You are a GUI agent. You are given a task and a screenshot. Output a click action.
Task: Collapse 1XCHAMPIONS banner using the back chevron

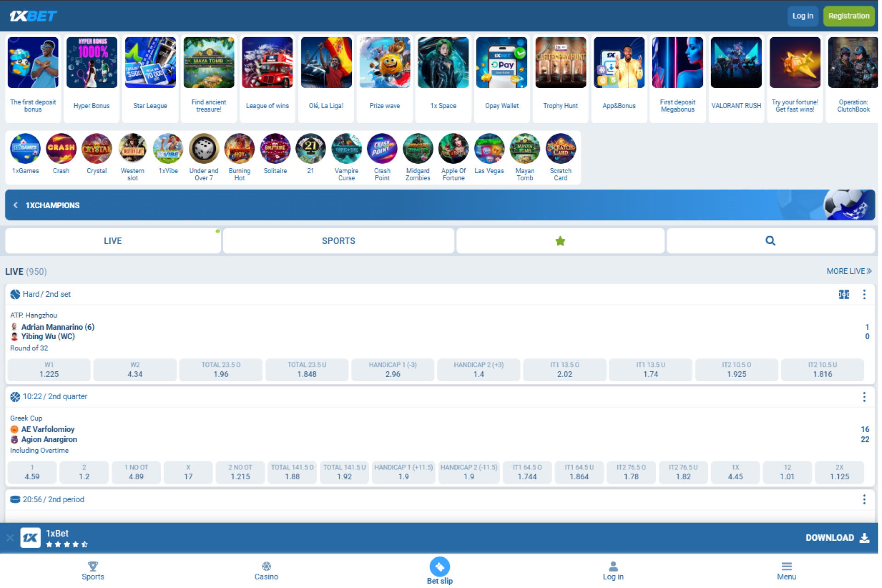pyautogui.click(x=15, y=205)
